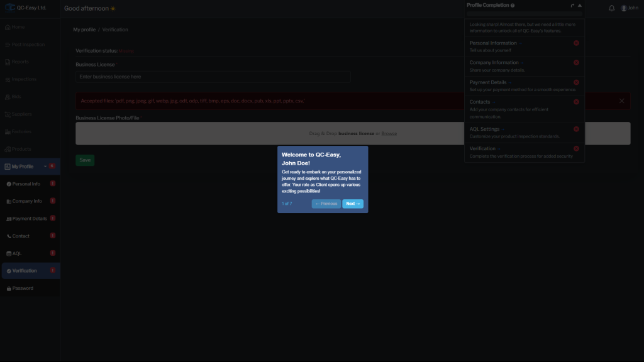
Task: Click red incomplete status beside Payment Details
Action: [576, 82]
